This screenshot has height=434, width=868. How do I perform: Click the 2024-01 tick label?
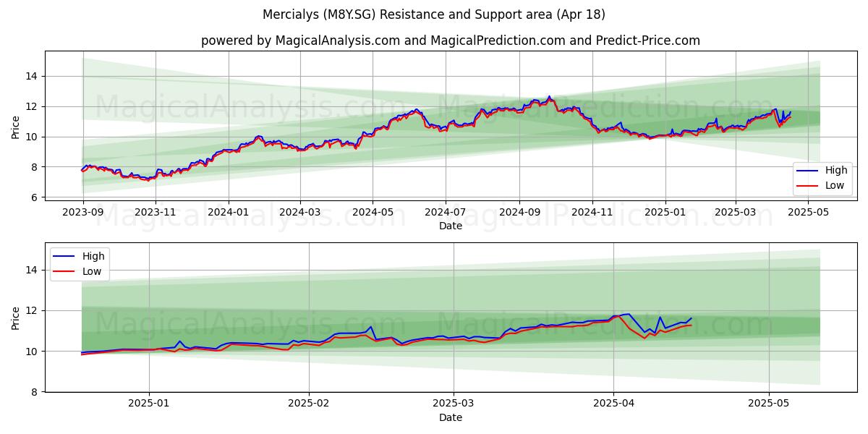(x=229, y=212)
